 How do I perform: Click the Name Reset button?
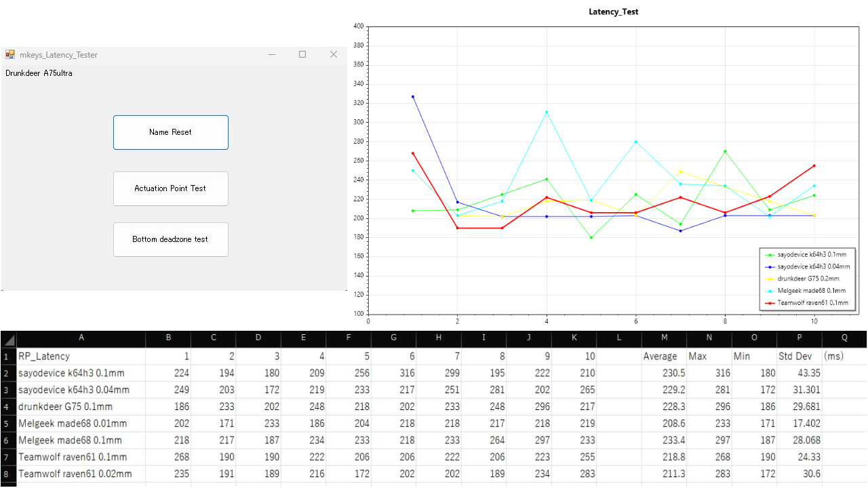tap(171, 132)
